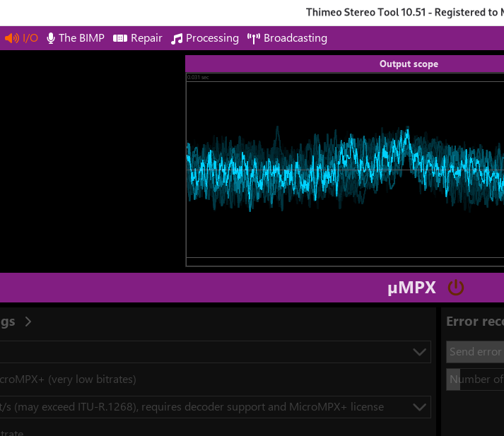Switch to the Repair tab
The width and height of the screenshot is (504, 436).
(x=146, y=38)
